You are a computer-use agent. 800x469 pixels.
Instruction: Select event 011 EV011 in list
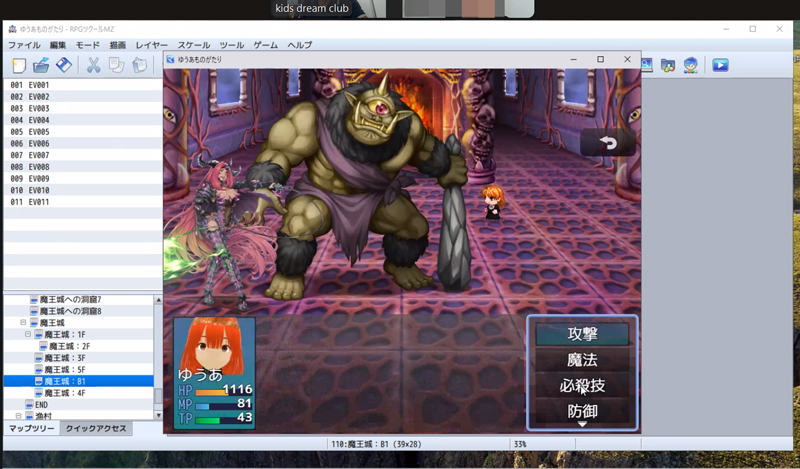(83, 202)
